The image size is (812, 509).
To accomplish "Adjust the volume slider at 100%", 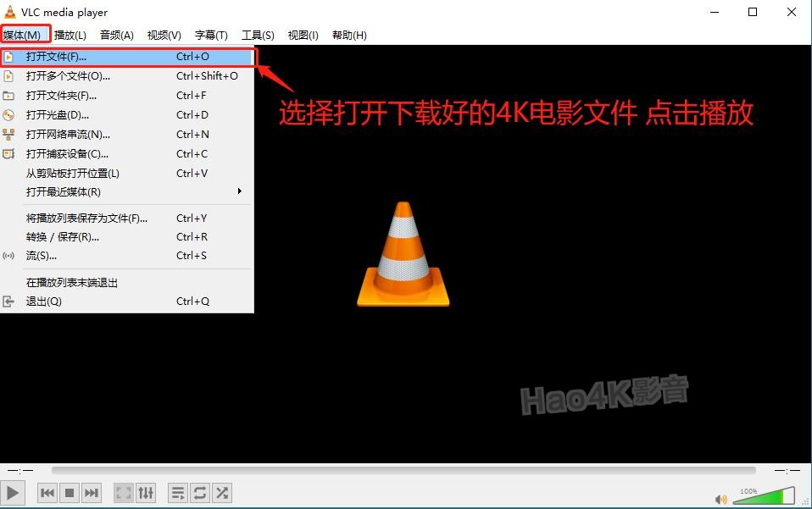I will [x=764, y=495].
